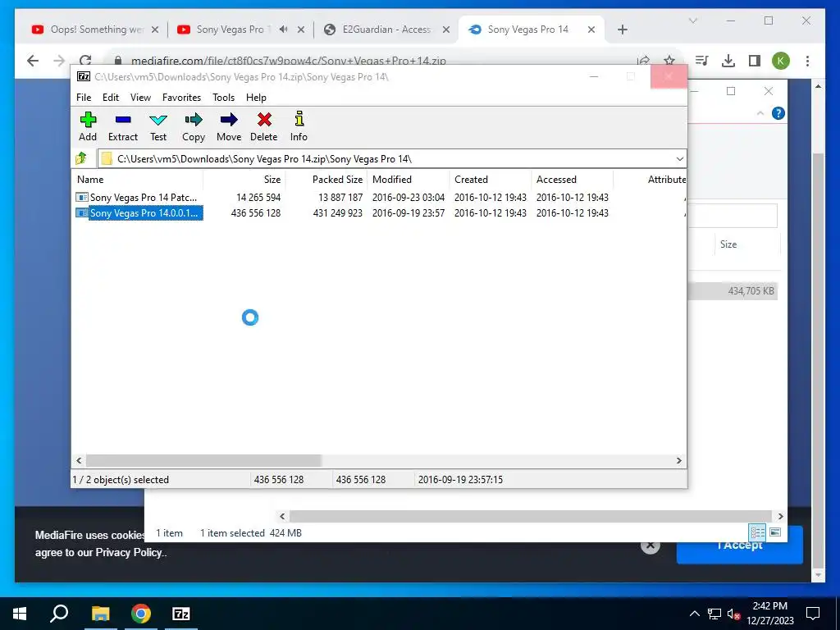Reload the MediaFire page
The height and width of the screenshot is (630, 840).
point(85,61)
